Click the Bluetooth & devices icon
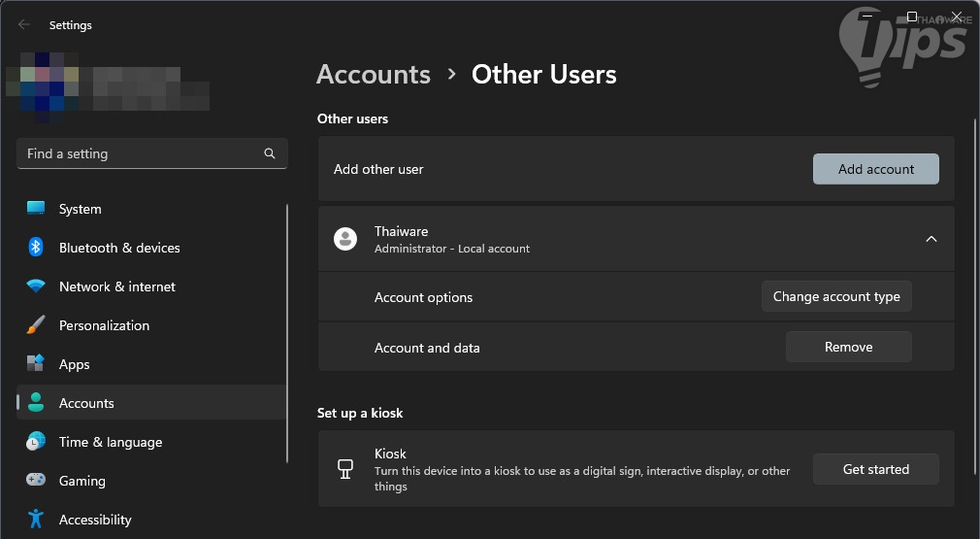This screenshot has width=980, height=539. click(36, 248)
